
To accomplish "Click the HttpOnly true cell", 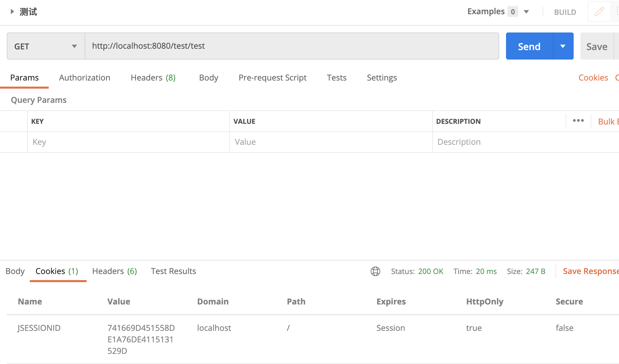I will pyautogui.click(x=474, y=328).
